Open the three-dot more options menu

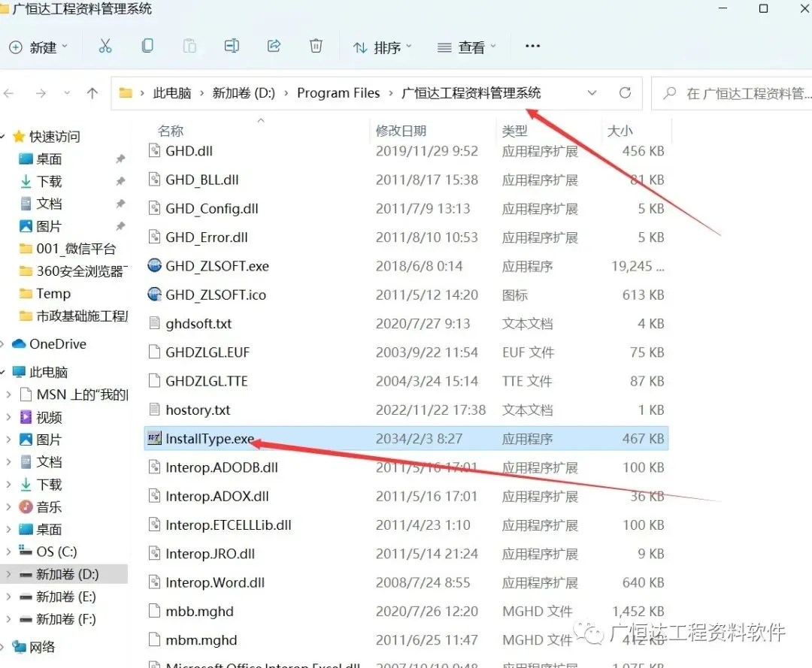click(532, 46)
